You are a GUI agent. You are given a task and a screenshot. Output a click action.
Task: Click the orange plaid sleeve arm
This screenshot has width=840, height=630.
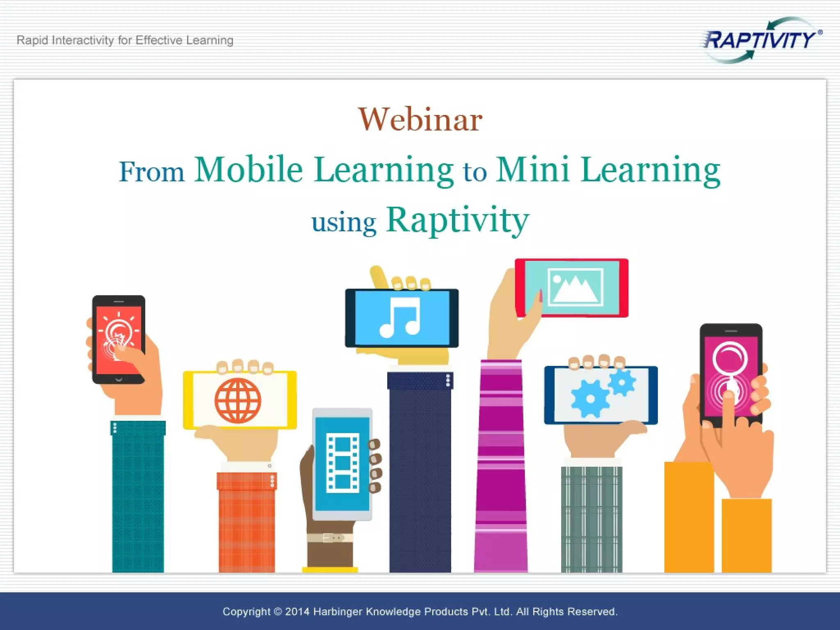pos(247,523)
